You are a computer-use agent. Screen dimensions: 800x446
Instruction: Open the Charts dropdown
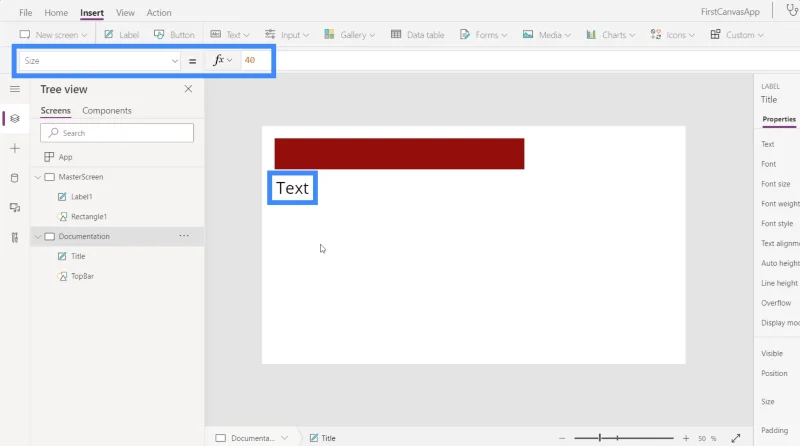pos(610,35)
